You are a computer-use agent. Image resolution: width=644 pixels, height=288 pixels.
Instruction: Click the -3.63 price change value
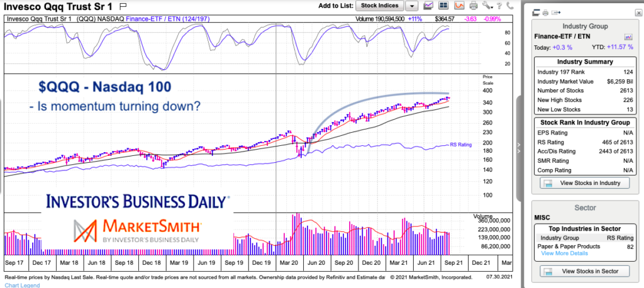470,18
